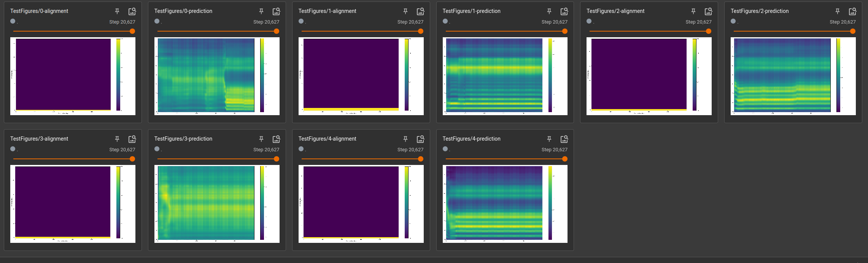868x263 pixels.
Task: Open the TestFigures/1-prediction spectrogram image
Action: tap(505, 76)
